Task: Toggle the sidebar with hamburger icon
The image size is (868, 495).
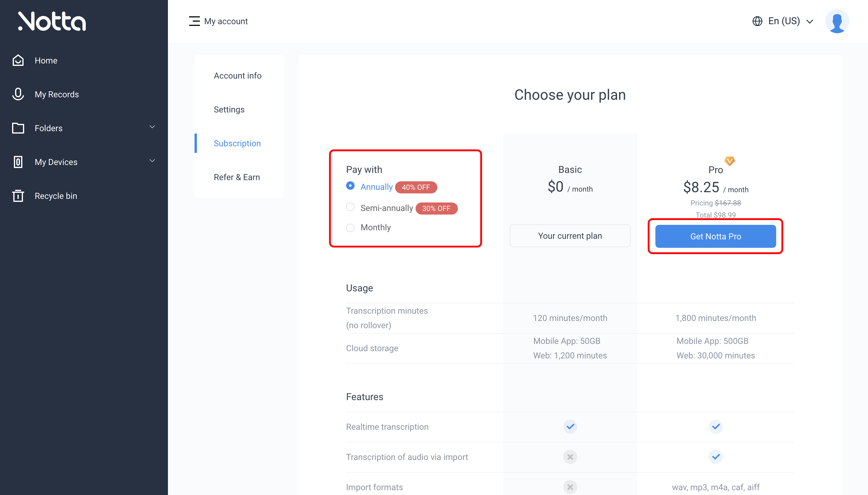Action: pyautogui.click(x=194, y=21)
